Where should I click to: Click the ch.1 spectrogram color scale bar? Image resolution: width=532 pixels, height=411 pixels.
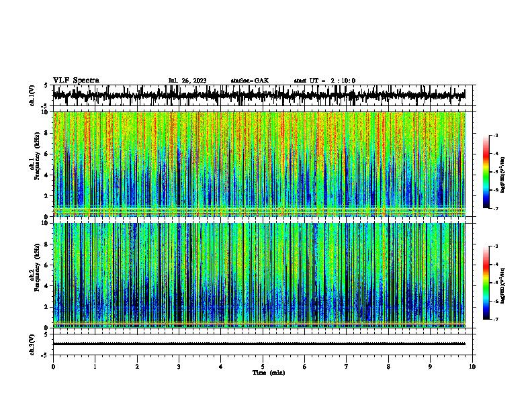[x=486, y=171]
